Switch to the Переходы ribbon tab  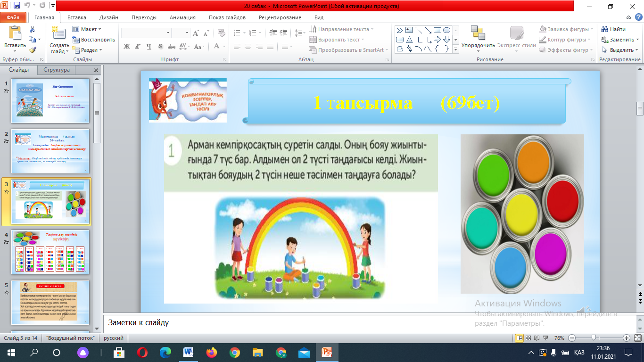(x=144, y=17)
